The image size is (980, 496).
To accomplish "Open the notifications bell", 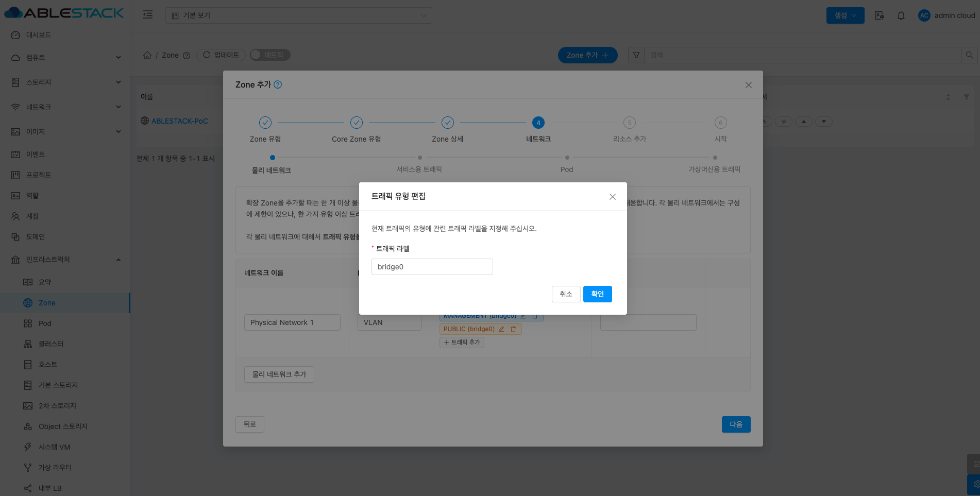I will click(901, 15).
